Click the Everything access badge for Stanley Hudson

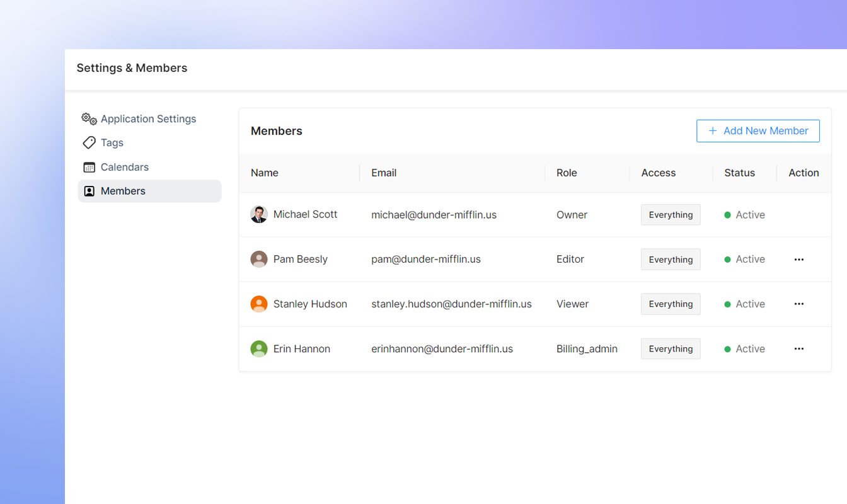coord(671,304)
